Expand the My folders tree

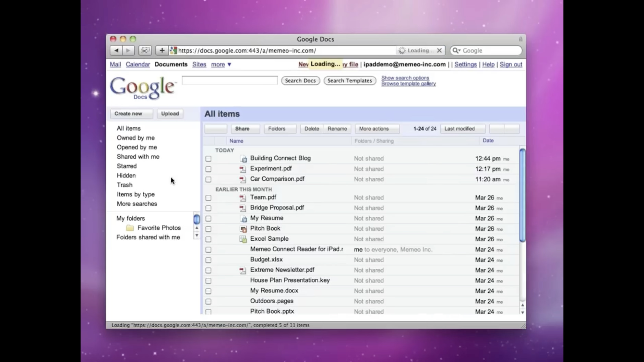[130, 218]
